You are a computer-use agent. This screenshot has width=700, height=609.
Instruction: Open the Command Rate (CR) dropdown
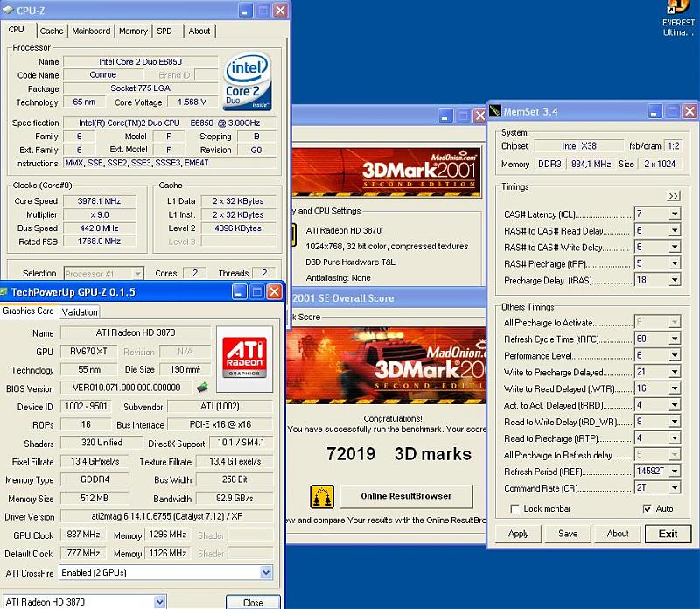[x=675, y=487]
